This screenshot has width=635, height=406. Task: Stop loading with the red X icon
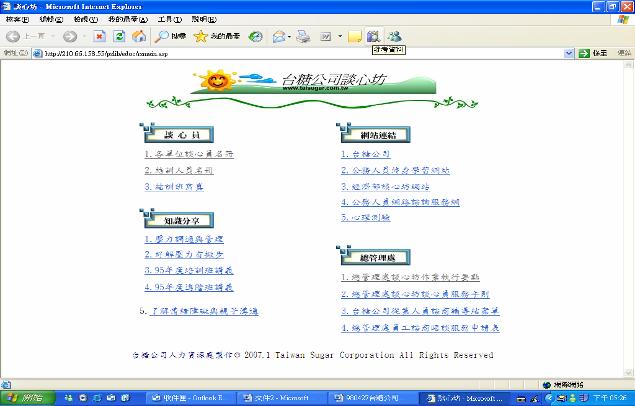pyautogui.click(x=99, y=36)
